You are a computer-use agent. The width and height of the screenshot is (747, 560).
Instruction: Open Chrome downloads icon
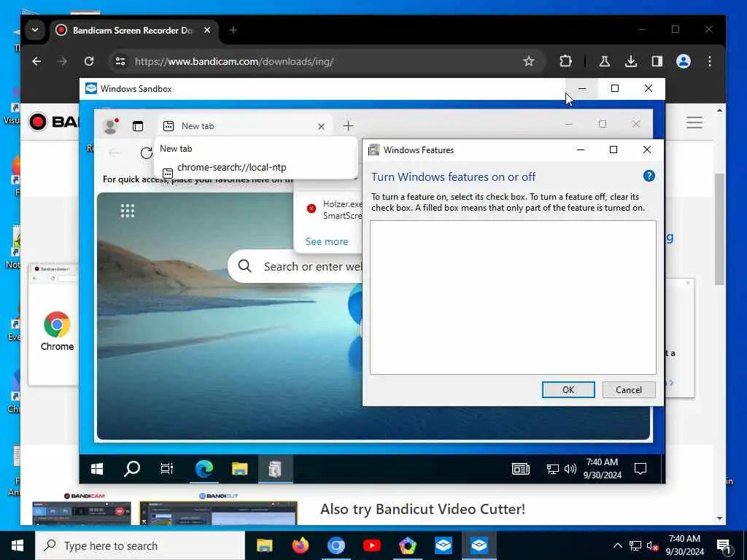[x=631, y=61]
